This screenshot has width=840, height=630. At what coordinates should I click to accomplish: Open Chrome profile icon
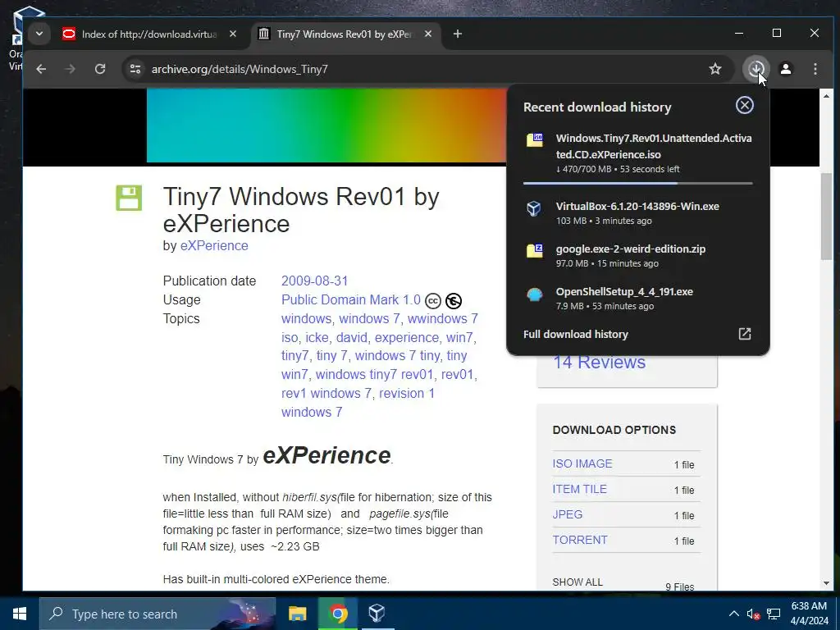786,69
